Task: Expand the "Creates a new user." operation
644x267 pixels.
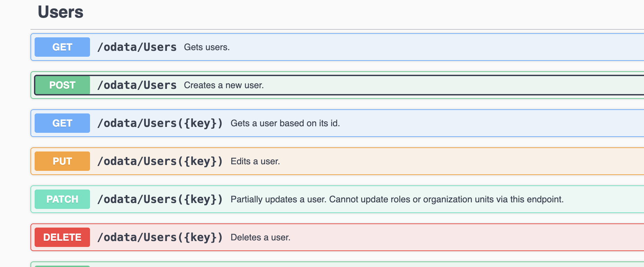Action: (x=224, y=85)
